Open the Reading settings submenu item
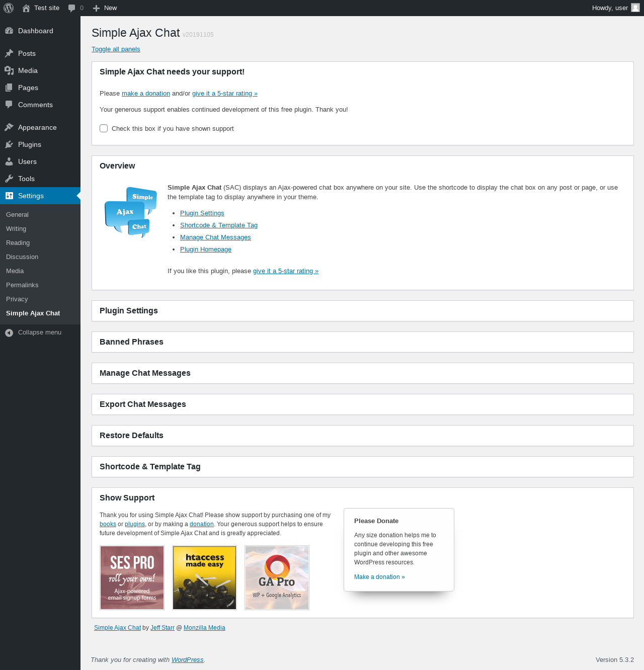Image resolution: width=644 pixels, height=670 pixels. pos(18,243)
